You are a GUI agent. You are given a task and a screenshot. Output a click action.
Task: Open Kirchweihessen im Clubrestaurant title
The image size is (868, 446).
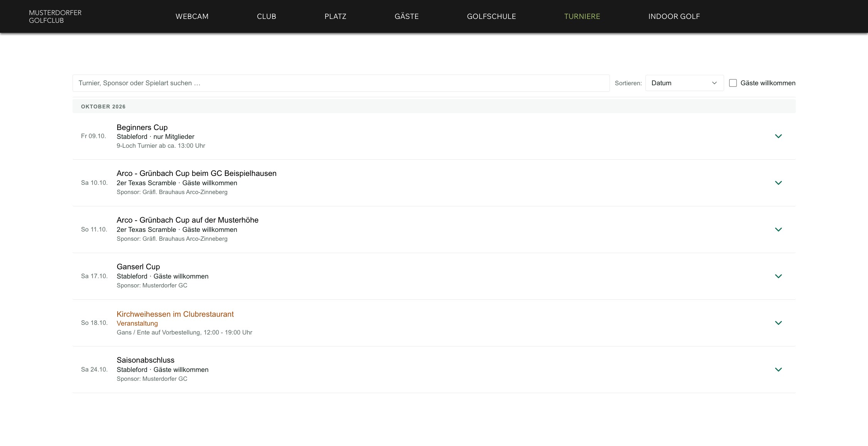175,314
